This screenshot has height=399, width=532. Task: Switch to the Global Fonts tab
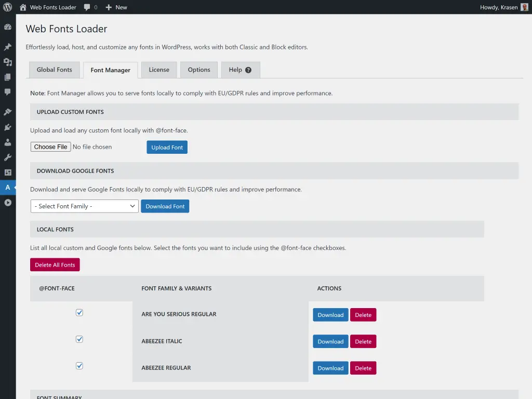[54, 69]
